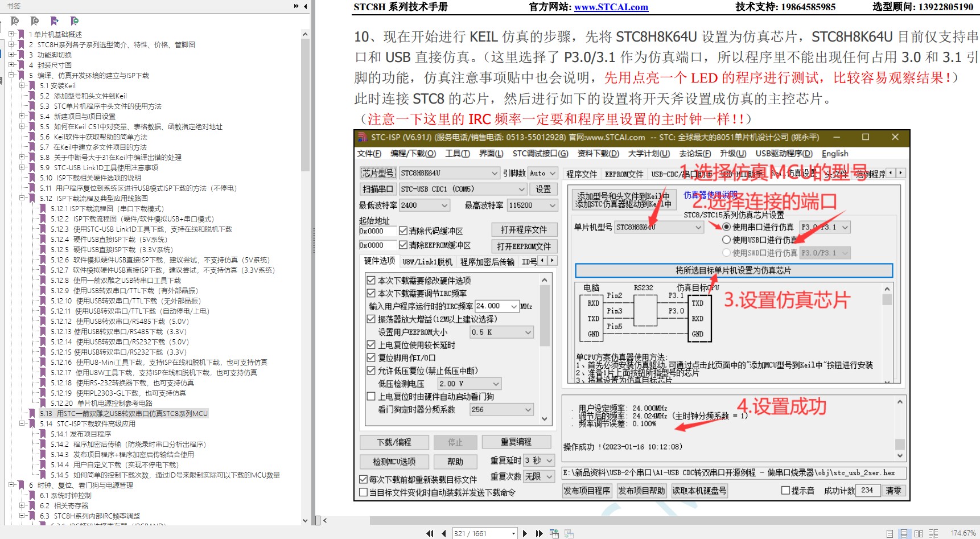Toggle '每次下载前都重新装载目标文件' checkbox
This screenshot has height=539, width=980.
point(364,479)
